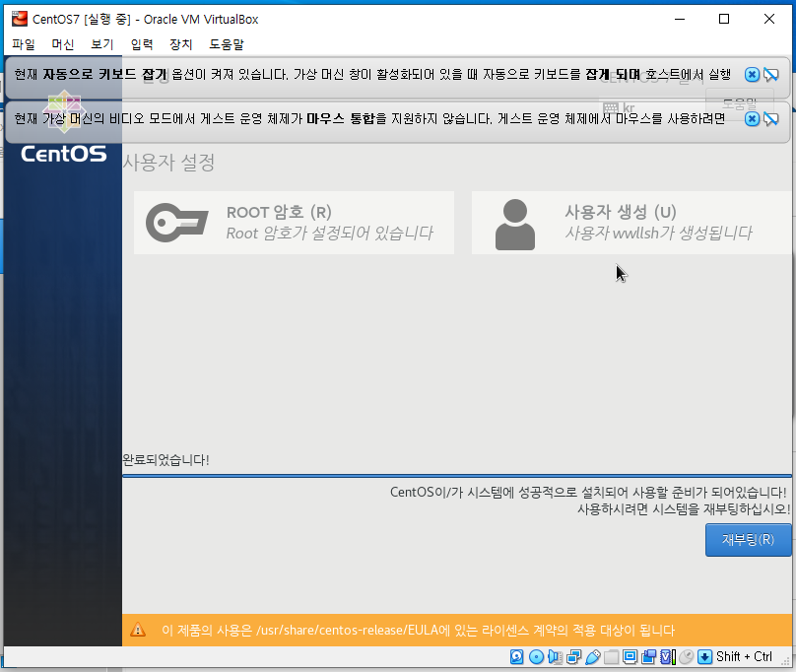This screenshot has width=796, height=672.
Task: Click the network adapter status icon
Action: (x=573, y=657)
